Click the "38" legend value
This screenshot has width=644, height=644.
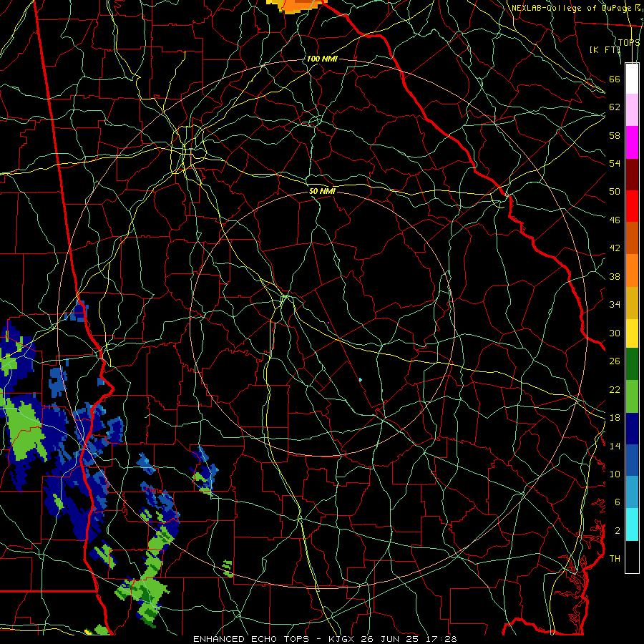[x=615, y=277]
